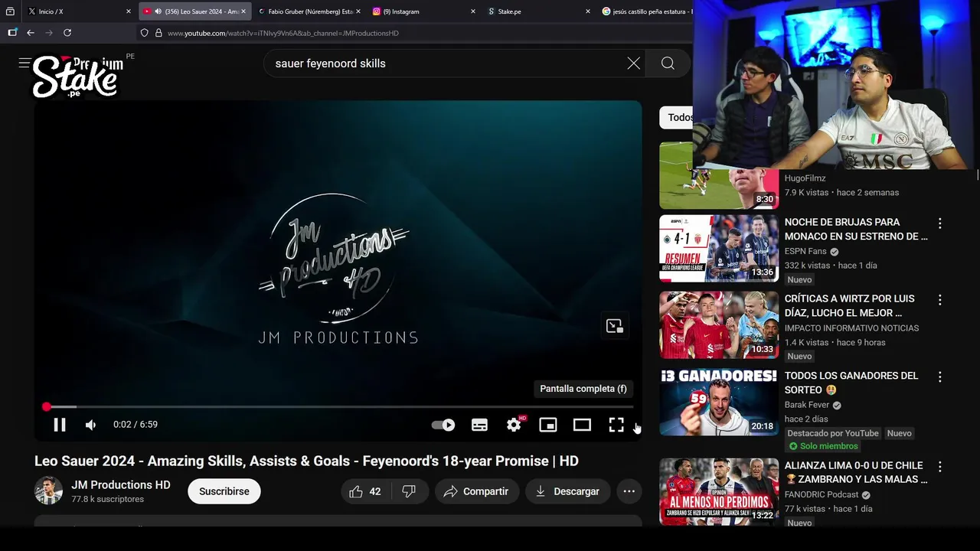Click the site padlock security icon
This screenshot has height=551, width=980.
click(x=158, y=33)
